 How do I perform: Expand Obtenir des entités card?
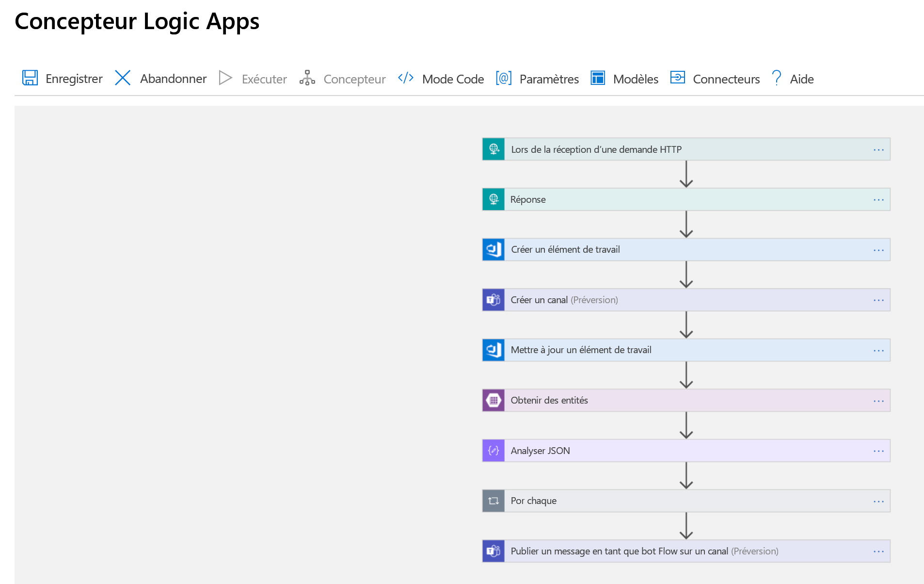(x=686, y=400)
